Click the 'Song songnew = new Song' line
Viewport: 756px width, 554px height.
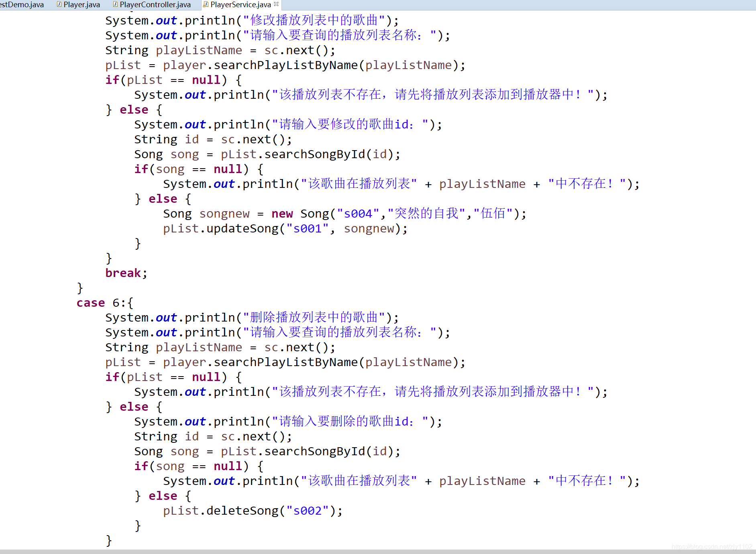click(344, 214)
